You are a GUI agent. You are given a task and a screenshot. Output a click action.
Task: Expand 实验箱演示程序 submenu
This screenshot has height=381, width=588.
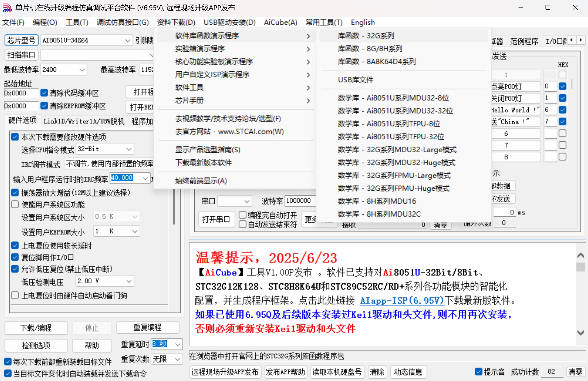point(236,49)
